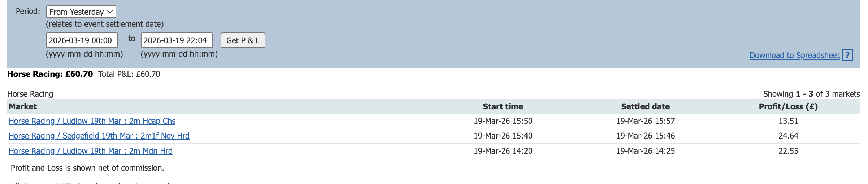Open the Period dropdown set to From Yesterday
The width and height of the screenshot is (868, 184).
(81, 12)
